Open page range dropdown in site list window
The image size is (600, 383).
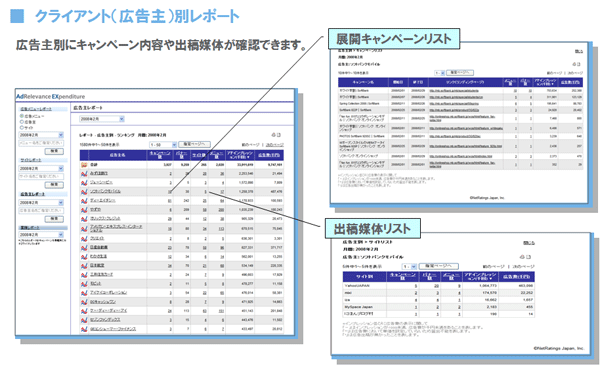coord(409,266)
